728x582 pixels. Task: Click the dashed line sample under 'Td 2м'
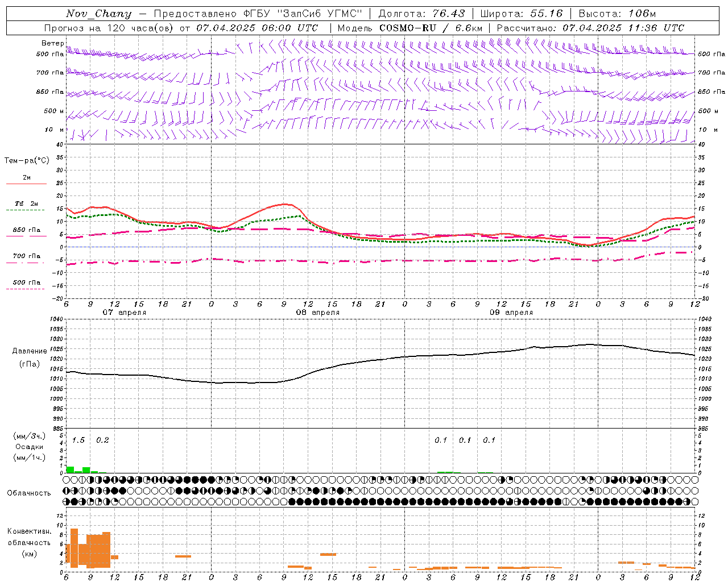pyautogui.click(x=25, y=210)
